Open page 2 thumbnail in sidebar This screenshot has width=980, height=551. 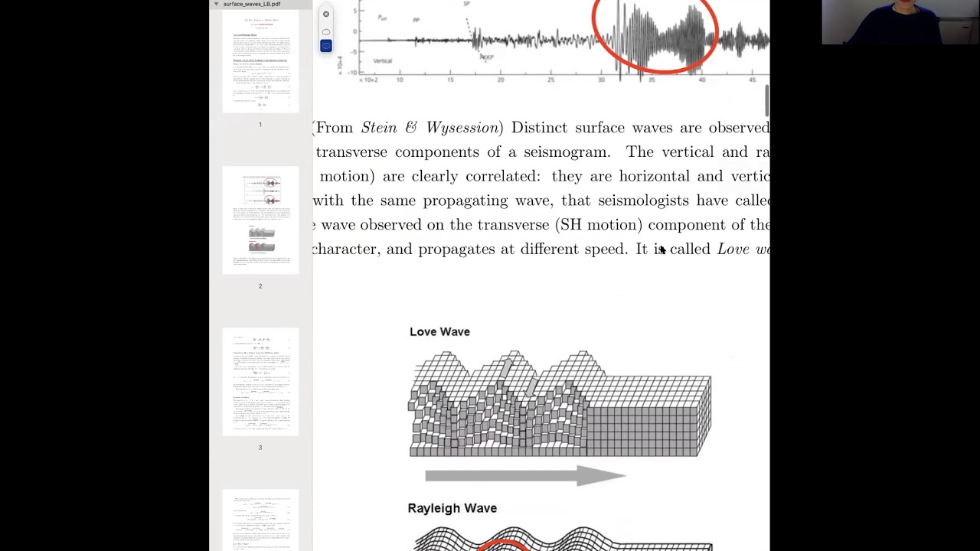coord(260,221)
